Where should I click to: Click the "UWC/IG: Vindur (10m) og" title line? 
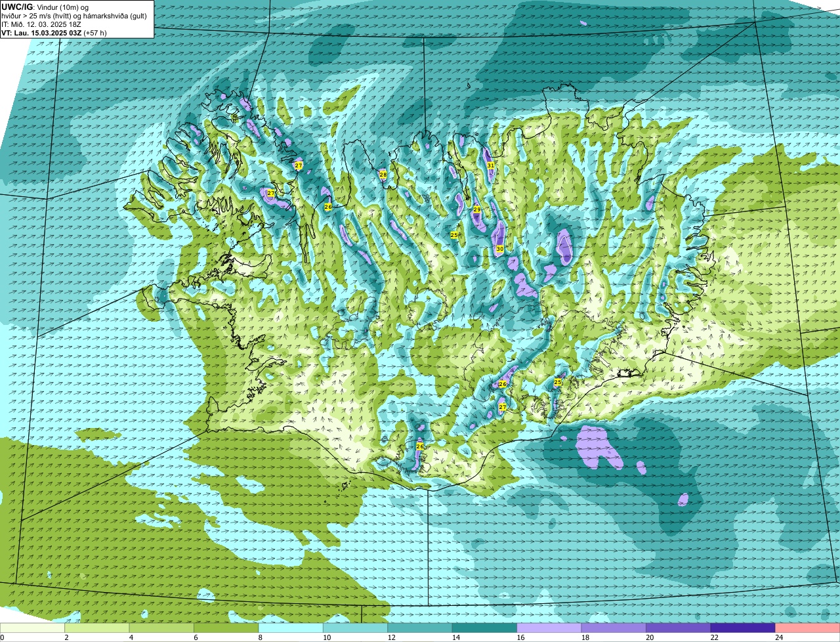(x=45, y=7)
